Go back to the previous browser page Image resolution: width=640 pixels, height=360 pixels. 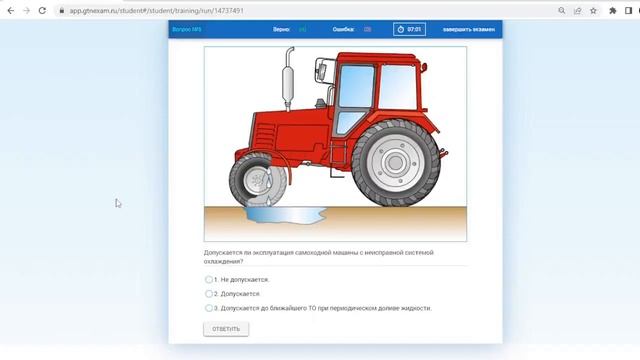point(11,11)
